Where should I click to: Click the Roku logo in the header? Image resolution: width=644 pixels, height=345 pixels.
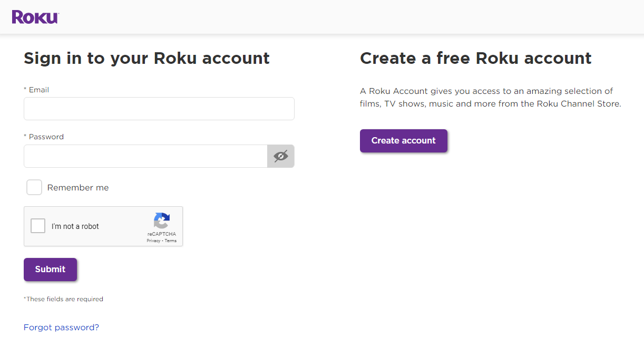coord(35,17)
